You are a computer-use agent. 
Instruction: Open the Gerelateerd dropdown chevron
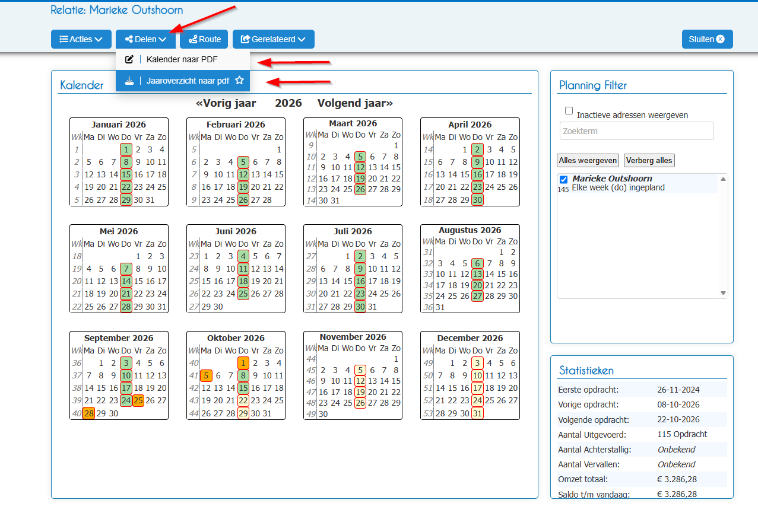pyautogui.click(x=302, y=40)
